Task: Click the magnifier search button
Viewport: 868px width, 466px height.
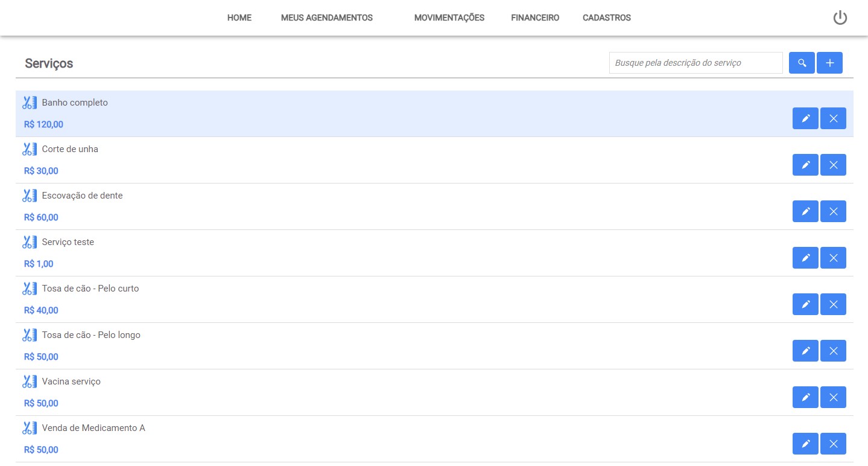Action: click(x=802, y=63)
